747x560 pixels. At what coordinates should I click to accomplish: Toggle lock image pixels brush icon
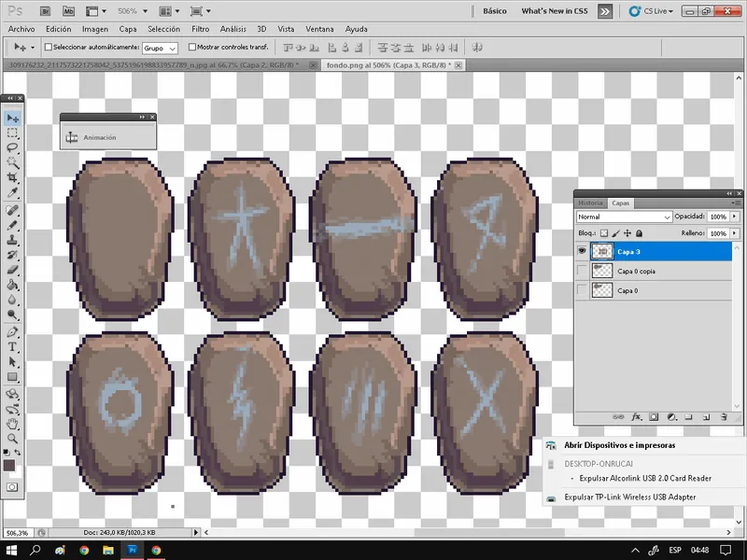pos(615,233)
